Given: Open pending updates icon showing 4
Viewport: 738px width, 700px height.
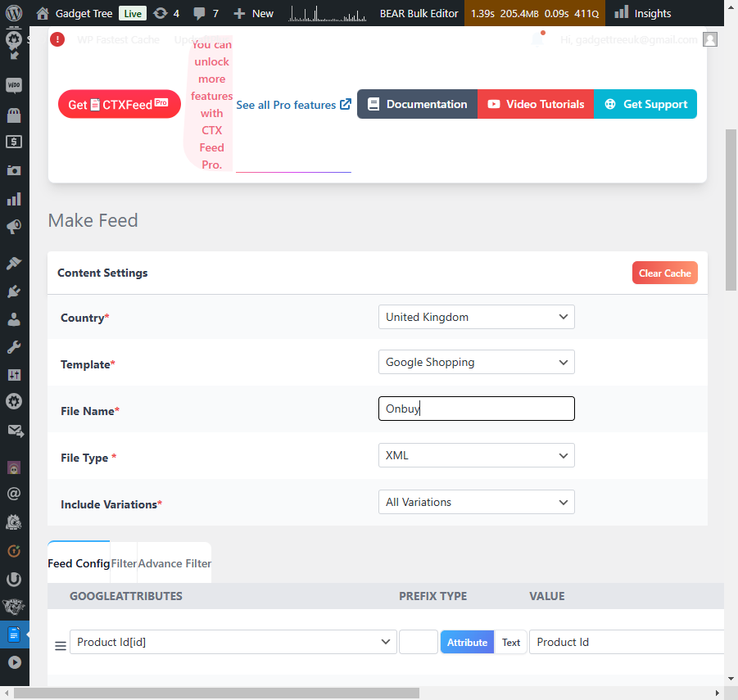Looking at the screenshot, I should click(x=161, y=13).
